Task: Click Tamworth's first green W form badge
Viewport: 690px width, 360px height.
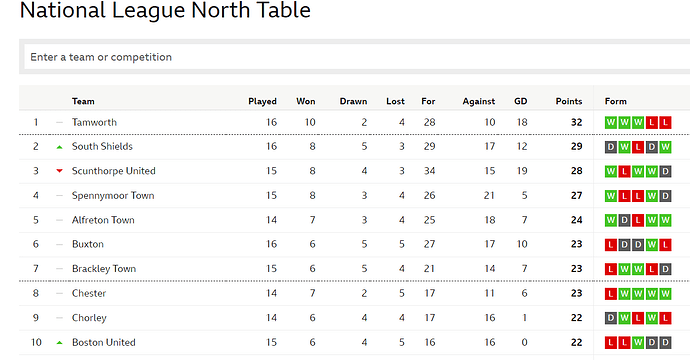Action: point(611,122)
